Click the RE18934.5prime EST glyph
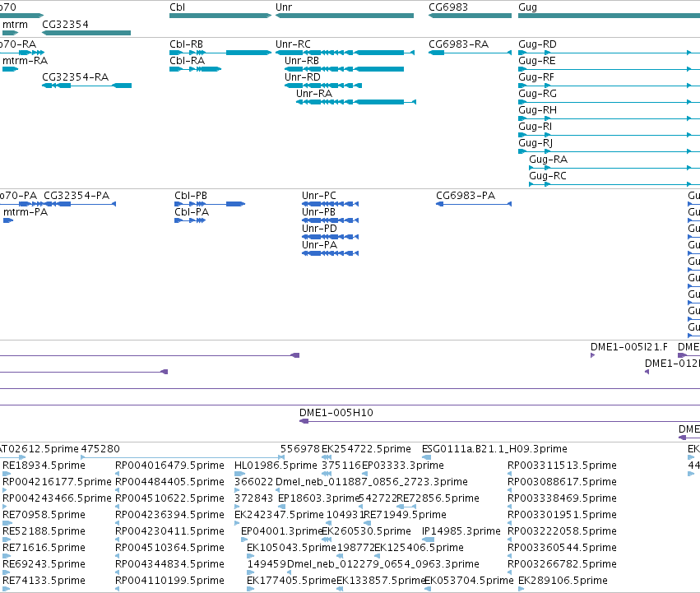 [7, 474]
